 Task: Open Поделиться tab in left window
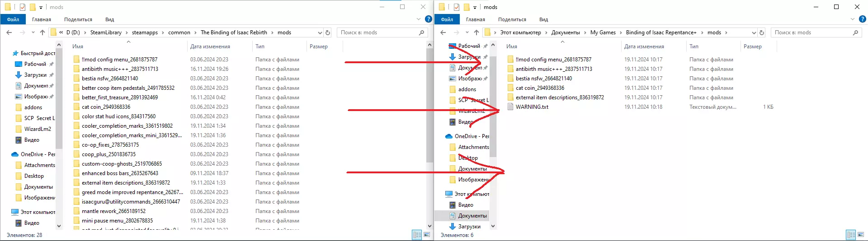[x=78, y=19]
